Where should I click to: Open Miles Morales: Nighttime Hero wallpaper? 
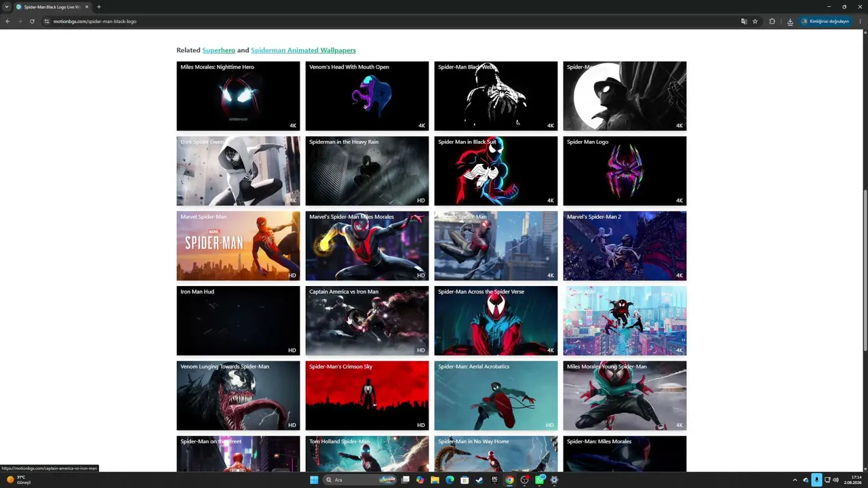tap(238, 96)
